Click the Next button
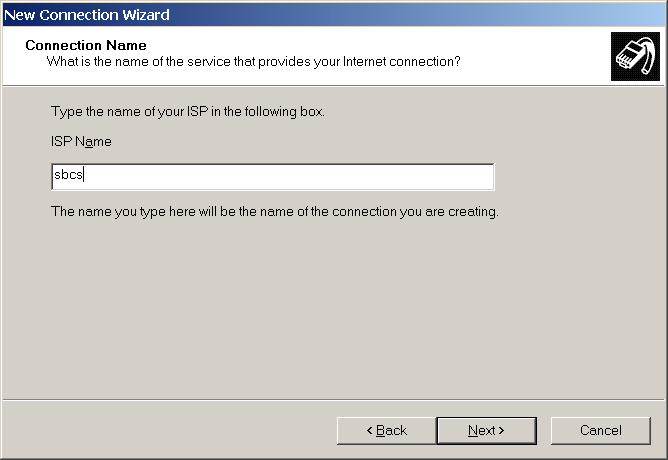This screenshot has height=460, width=668. pyautogui.click(x=486, y=430)
